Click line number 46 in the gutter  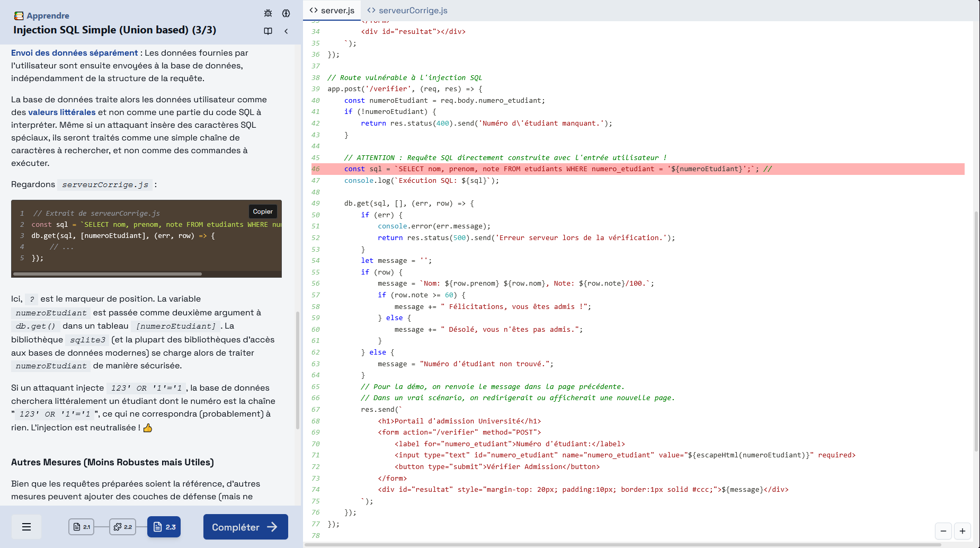point(316,169)
